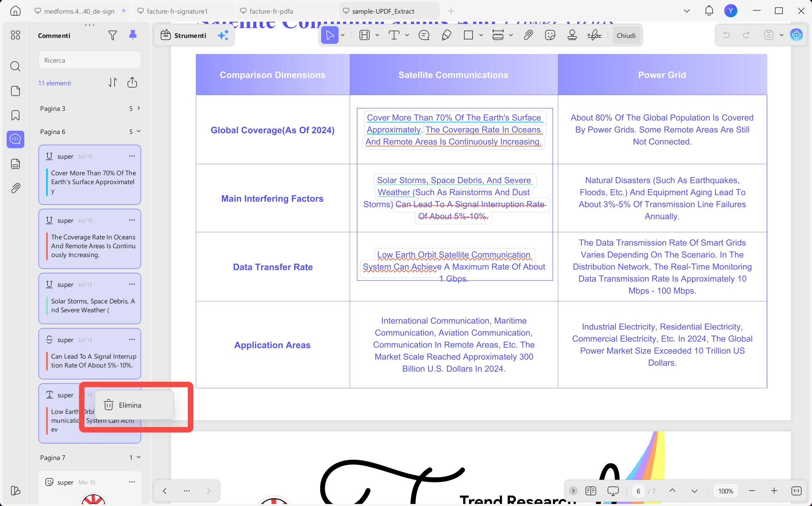Screen dimensions: 812x506
Task: Select the cursor selection tool
Action: (x=330, y=35)
